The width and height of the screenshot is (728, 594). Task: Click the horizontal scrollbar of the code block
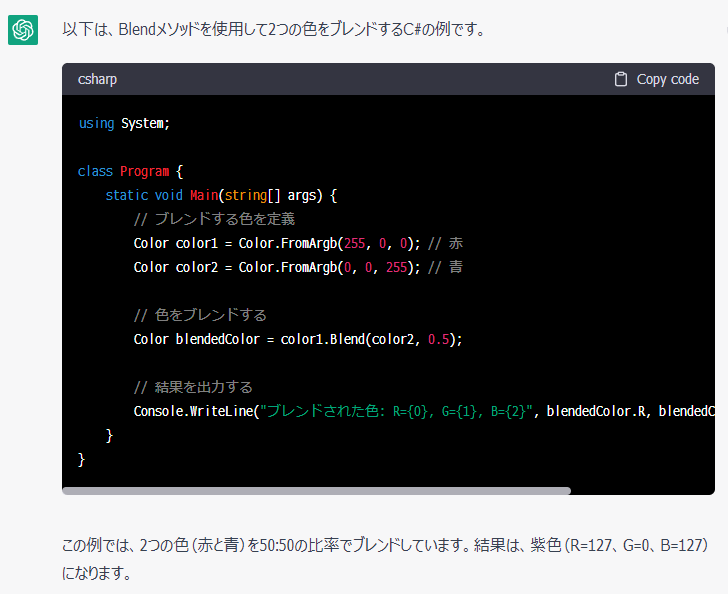[316, 491]
